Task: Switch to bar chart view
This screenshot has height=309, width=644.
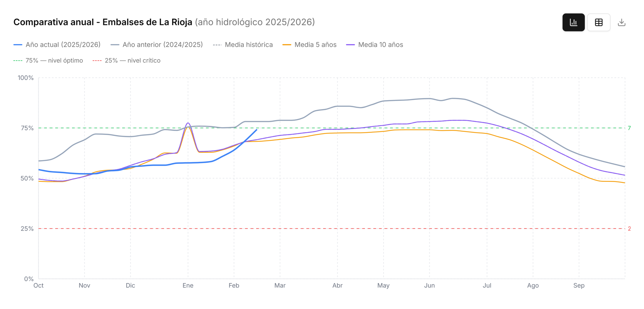Action: [x=573, y=22]
